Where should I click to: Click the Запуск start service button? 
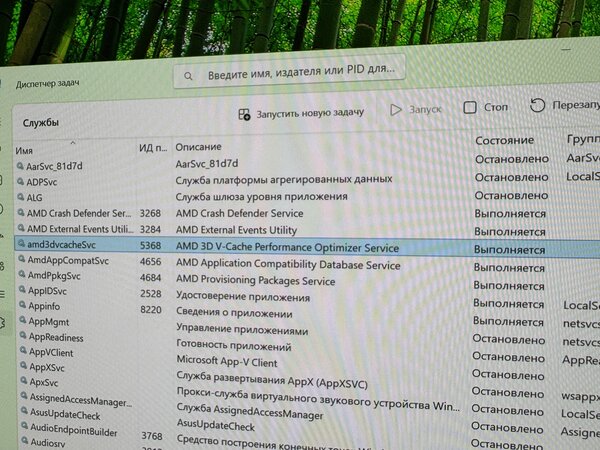point(416,109)
